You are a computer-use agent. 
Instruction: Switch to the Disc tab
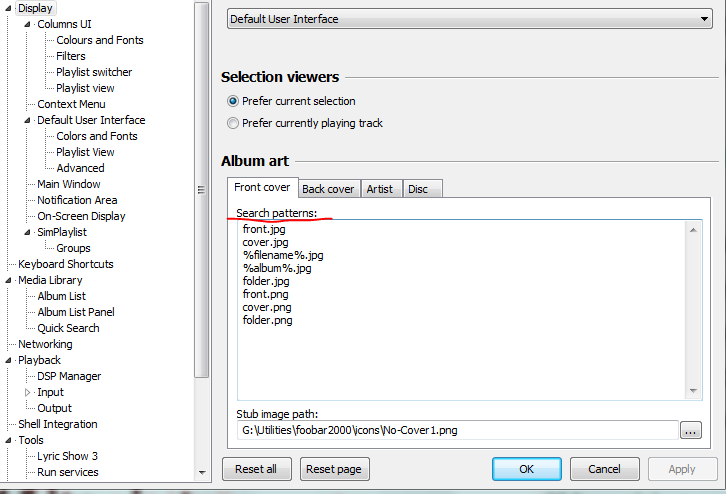click(418, 189)
